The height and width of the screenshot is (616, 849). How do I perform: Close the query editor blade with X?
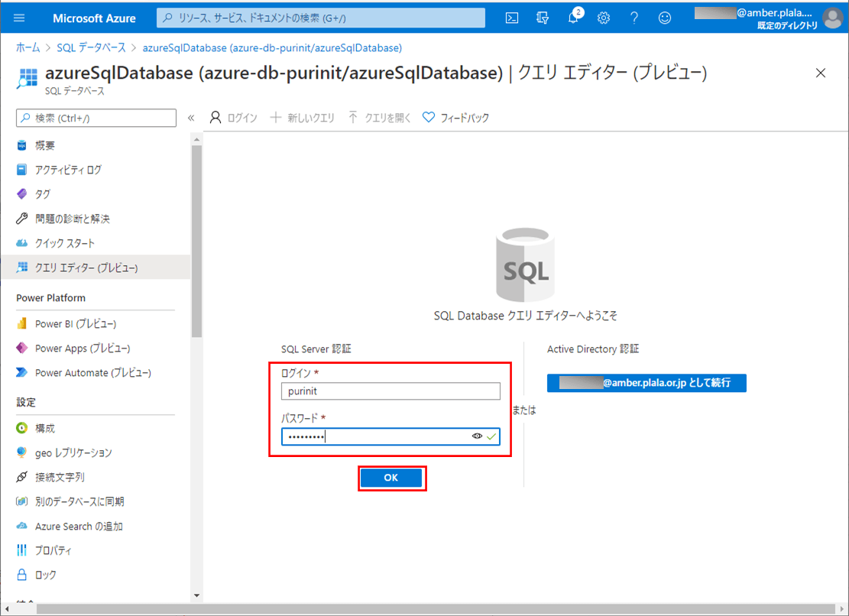coord(821,73)
